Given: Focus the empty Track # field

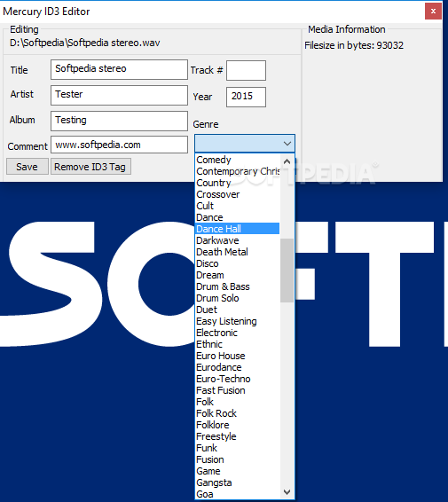Looking at the screenshot, I should 246,70.
